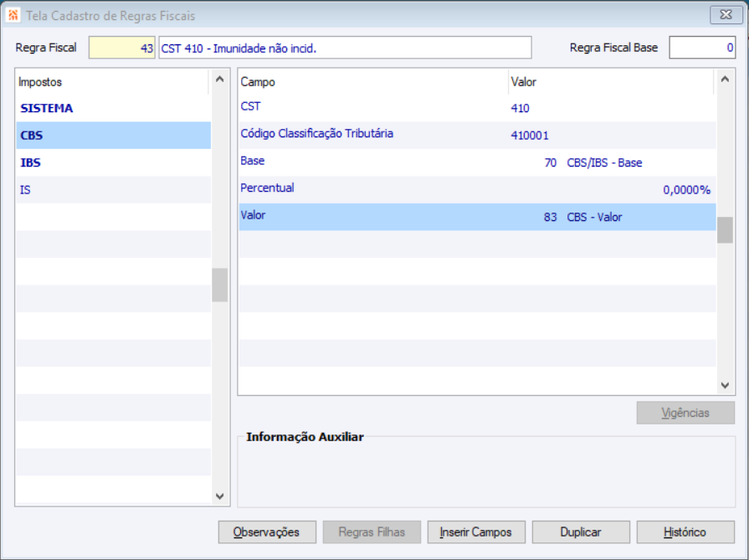Select IS in the Impostos list

pos(113,190)
